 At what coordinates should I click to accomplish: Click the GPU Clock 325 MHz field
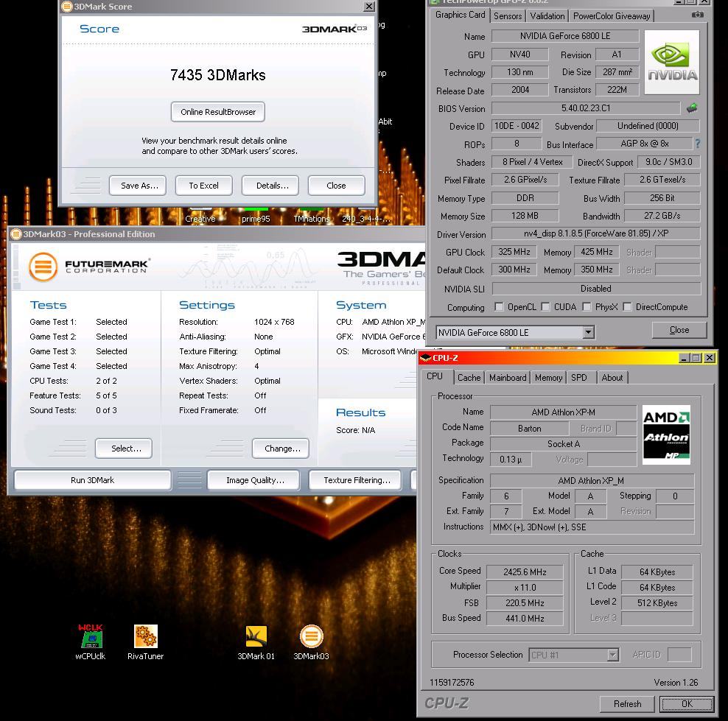coord(514,252)
